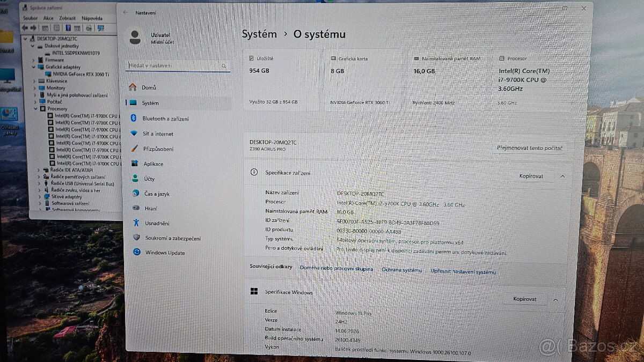Open the Uživatel account avatar
The height and width of the screenshot is (362, 644).
coord(135,37)
